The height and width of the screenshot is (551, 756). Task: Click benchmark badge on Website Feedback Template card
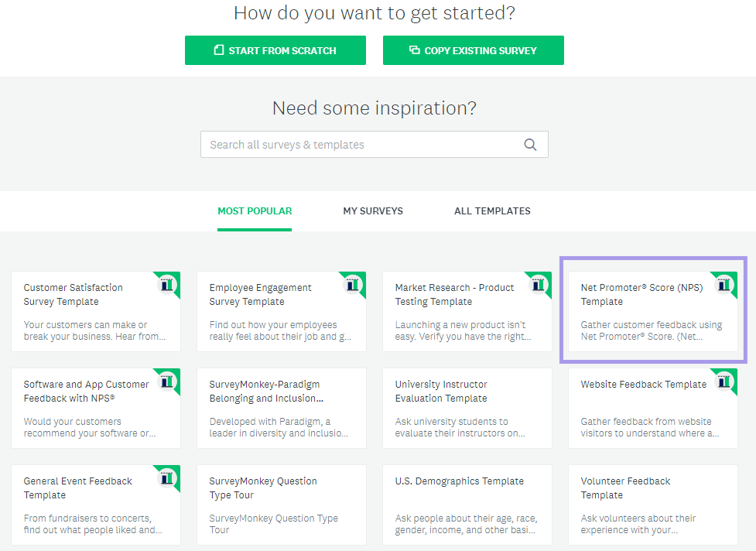click(724, 382)
